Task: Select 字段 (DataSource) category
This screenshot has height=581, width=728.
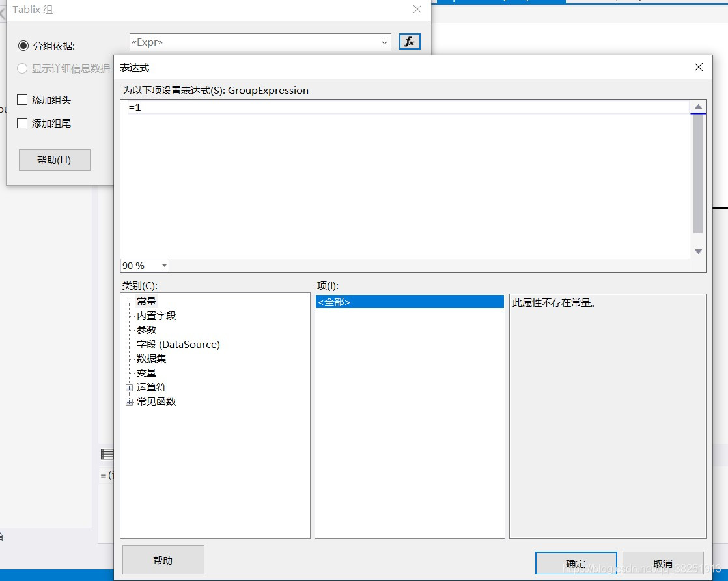Action: coord(176,344)
